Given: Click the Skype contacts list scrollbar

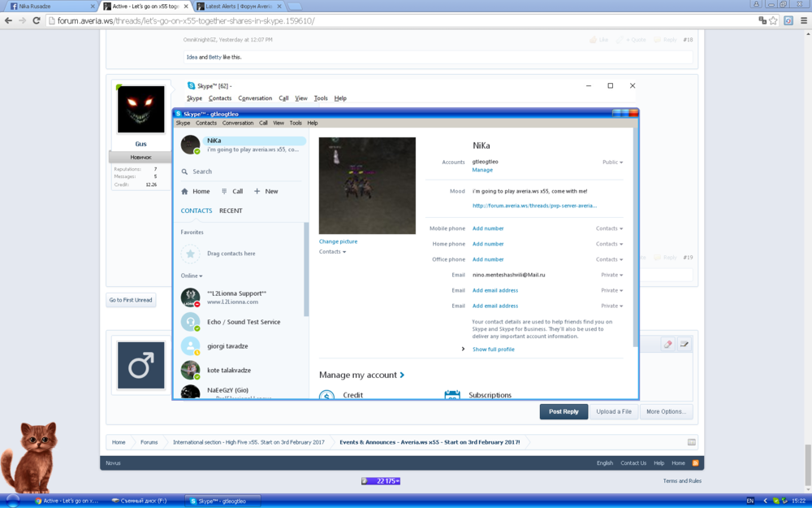Looking at the screenshot, I should tap(306, 268).
